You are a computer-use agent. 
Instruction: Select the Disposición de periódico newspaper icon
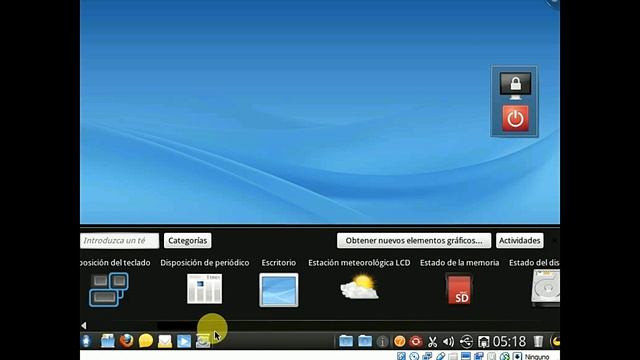click(204, 289)
